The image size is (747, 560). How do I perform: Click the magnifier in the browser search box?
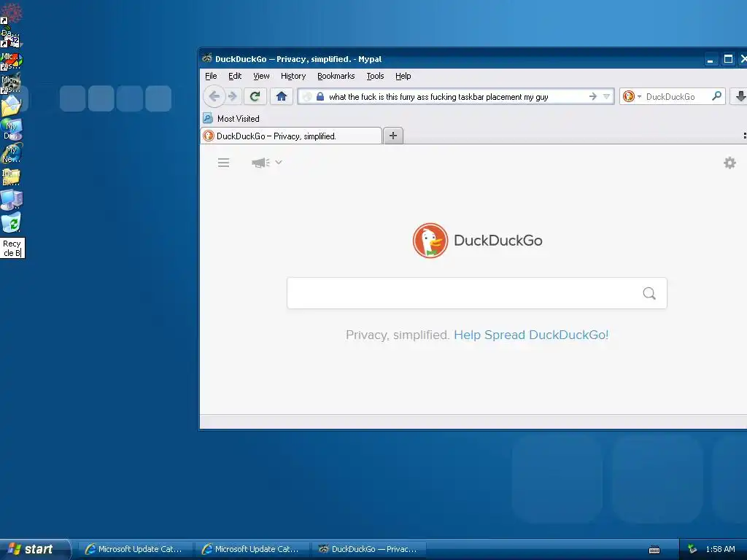point(716,96)
